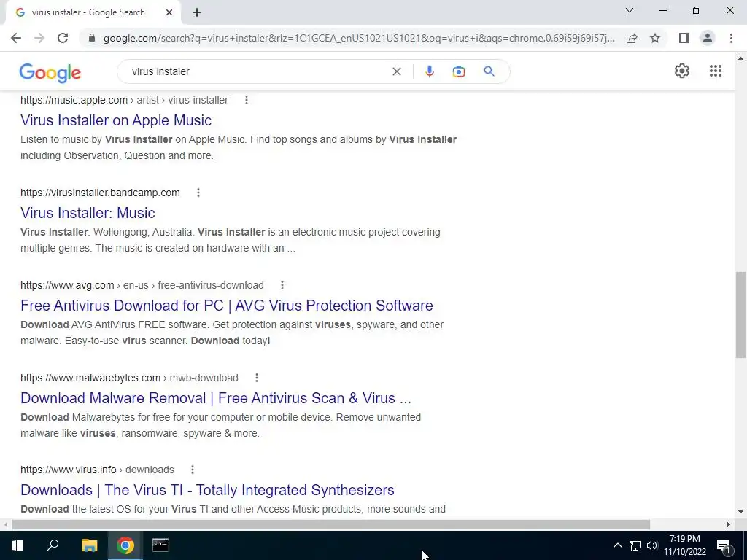This screenshot has width=747, height=560.
Task: Click the www.virus.info breadcrumb URL
Action: click(97, 470)
